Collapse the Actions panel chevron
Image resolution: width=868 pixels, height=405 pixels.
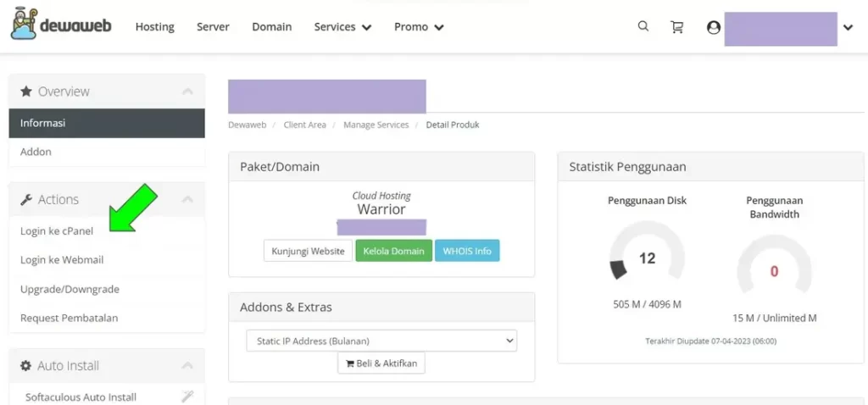pyautogui.click(x=187, y=199)
